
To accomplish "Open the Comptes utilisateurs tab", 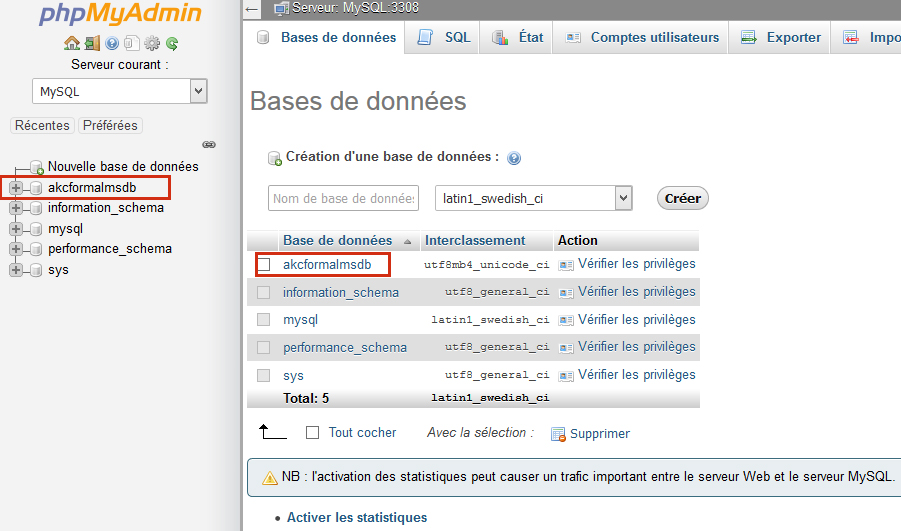I will click(x=643, y=38).
